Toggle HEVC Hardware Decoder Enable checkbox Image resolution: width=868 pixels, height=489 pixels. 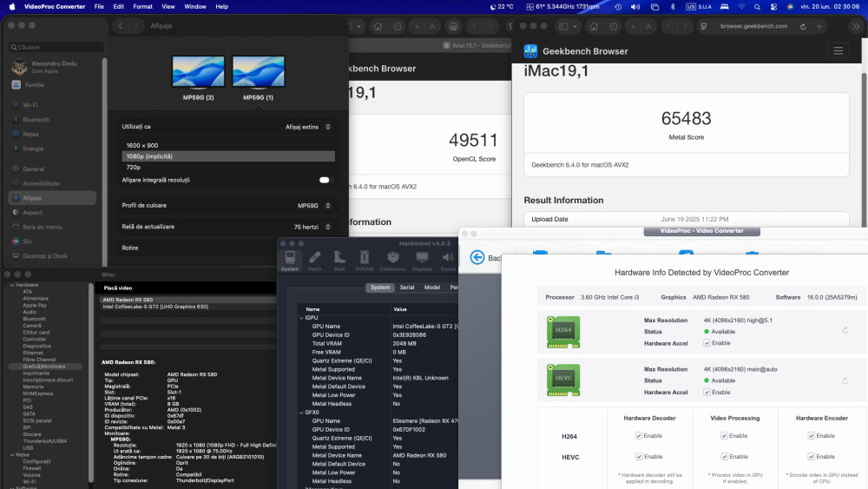click(638, 457)
